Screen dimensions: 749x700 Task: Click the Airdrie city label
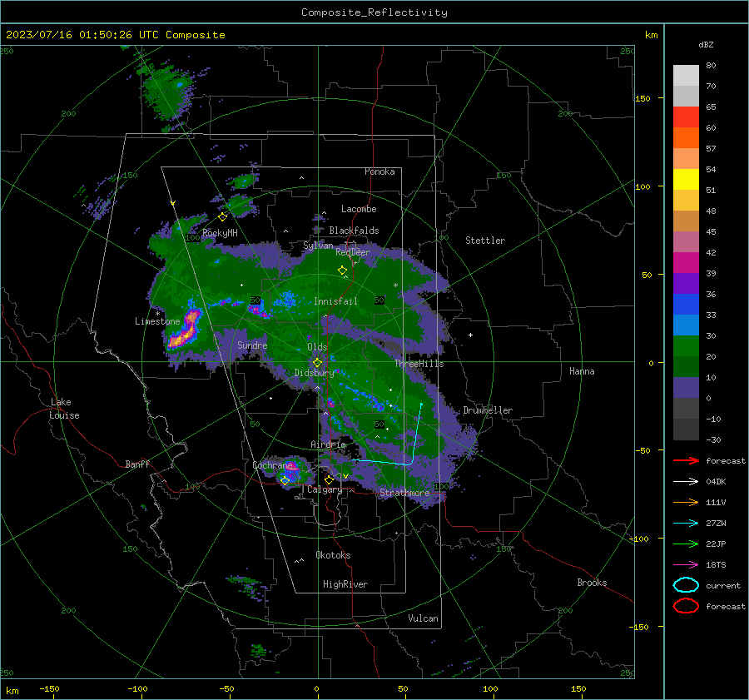328,444
